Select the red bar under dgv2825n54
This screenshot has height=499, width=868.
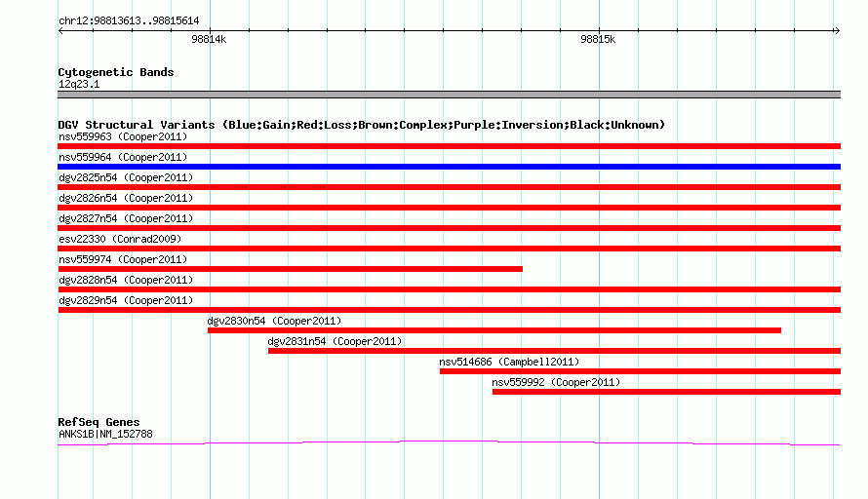pyautogui.click(x=449, y=187)
